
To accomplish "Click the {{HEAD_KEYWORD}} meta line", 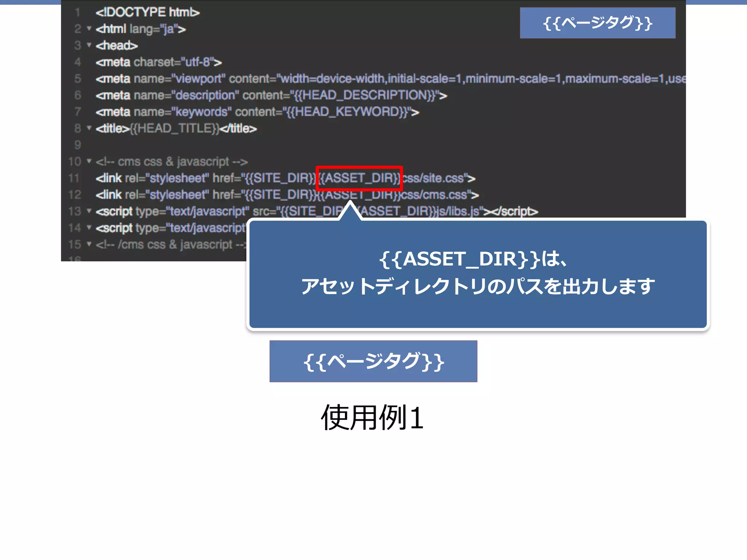I will tap(257, 112).
